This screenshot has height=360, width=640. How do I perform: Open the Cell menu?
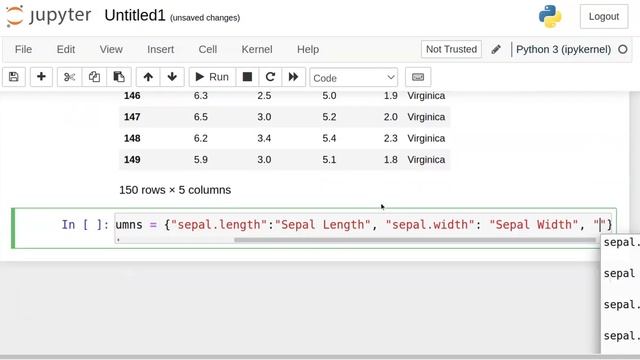[207, 49]
